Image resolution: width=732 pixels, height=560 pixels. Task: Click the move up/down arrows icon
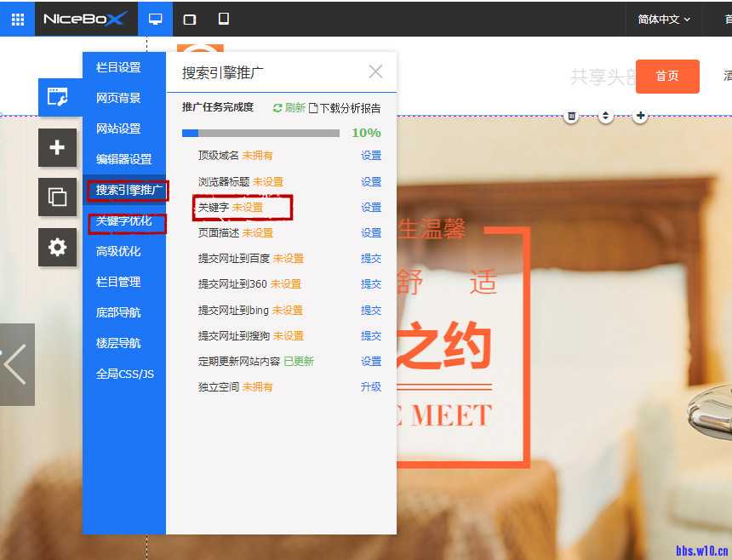605,116
